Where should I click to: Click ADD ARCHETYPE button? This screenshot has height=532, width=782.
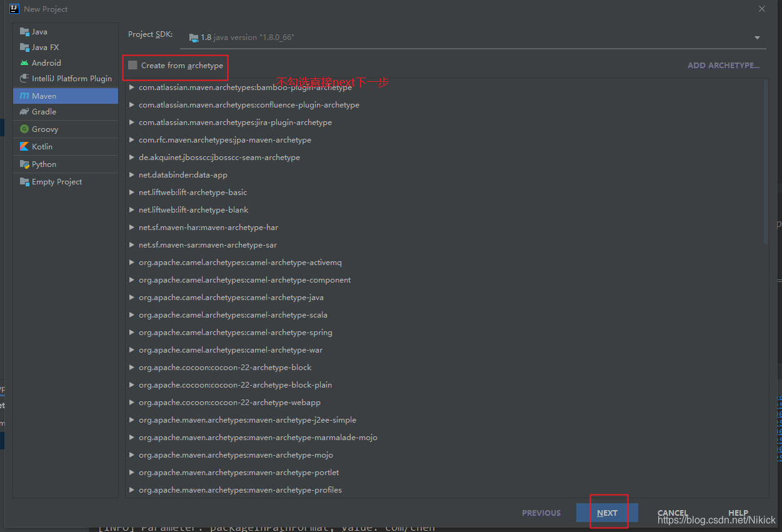(723, 65)
